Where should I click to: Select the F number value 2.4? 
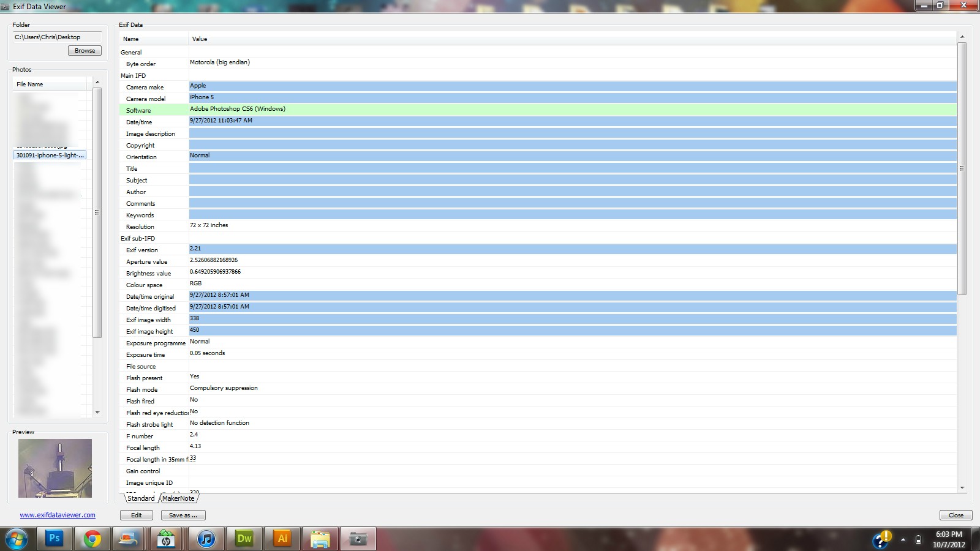[194, 435]
